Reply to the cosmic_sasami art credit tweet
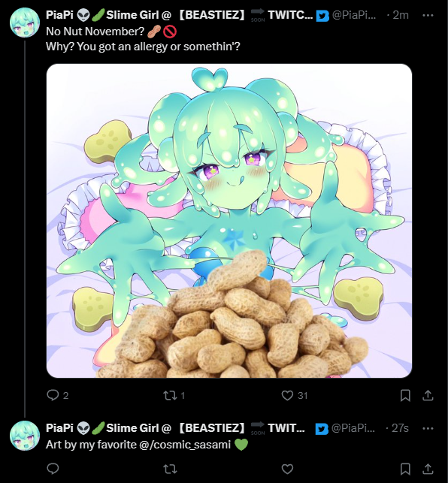The width and height of the screenshot is (448, 483). point(53,469)
